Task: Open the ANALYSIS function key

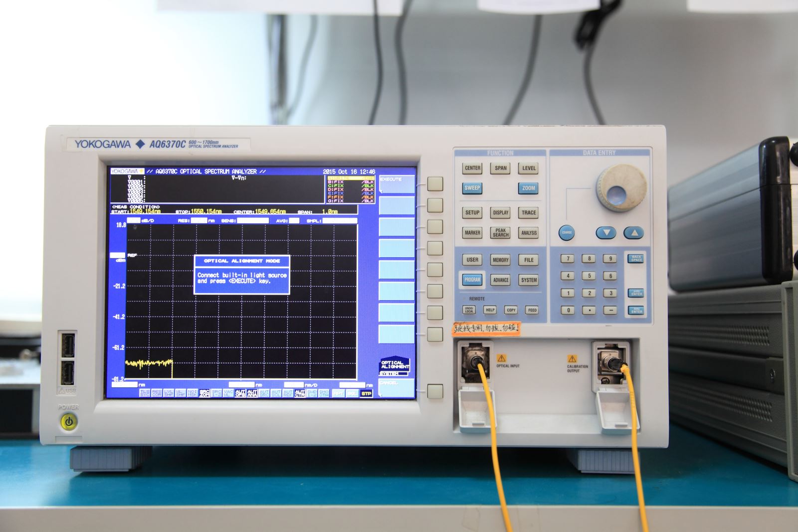Action: pyautogui.click(x=529, y=233)
